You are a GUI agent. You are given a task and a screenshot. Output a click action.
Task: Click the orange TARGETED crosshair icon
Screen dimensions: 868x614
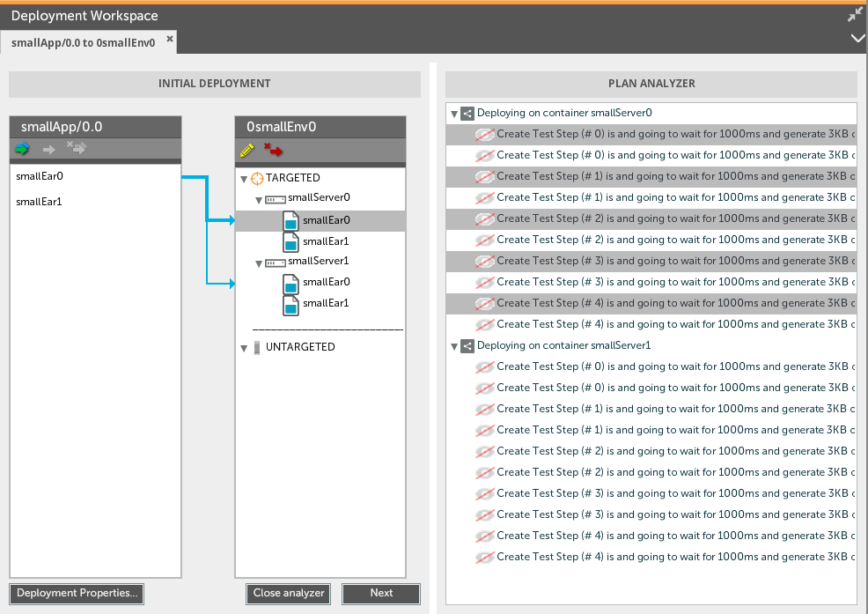(257, 178)
